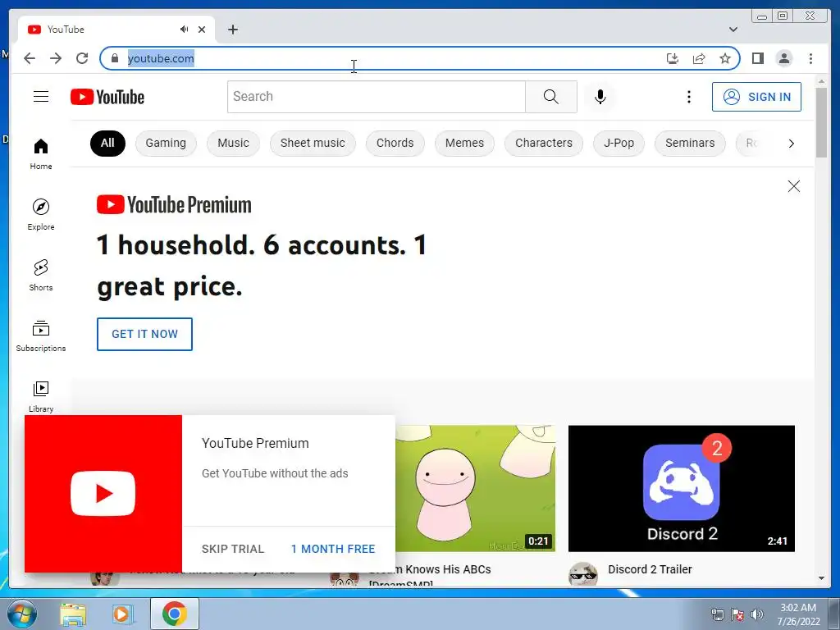Click the SIGN IN button
This screenshot has width=840, height=630.
point(756,97)
